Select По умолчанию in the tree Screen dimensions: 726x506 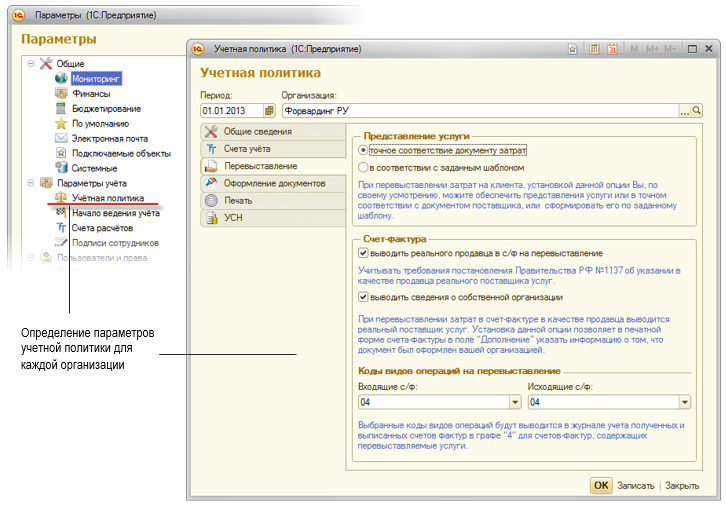pyautogui.click(x=100, y=124)
